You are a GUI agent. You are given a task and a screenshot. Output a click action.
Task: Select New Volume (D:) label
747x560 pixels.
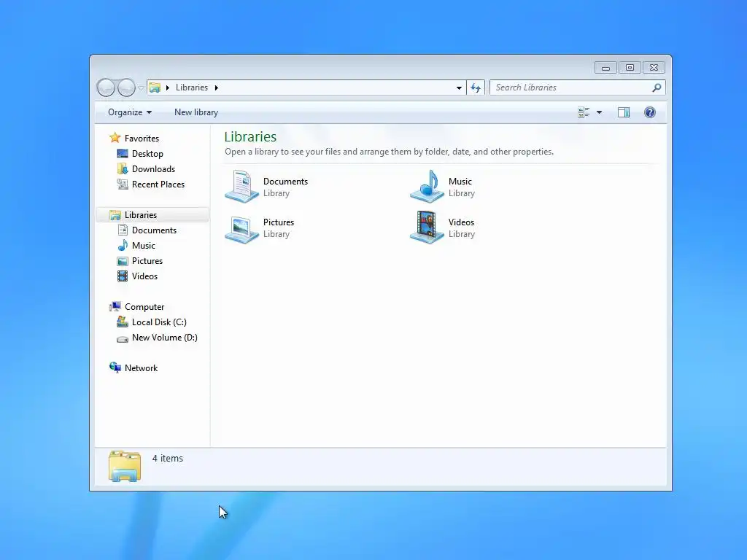(165, 338)
